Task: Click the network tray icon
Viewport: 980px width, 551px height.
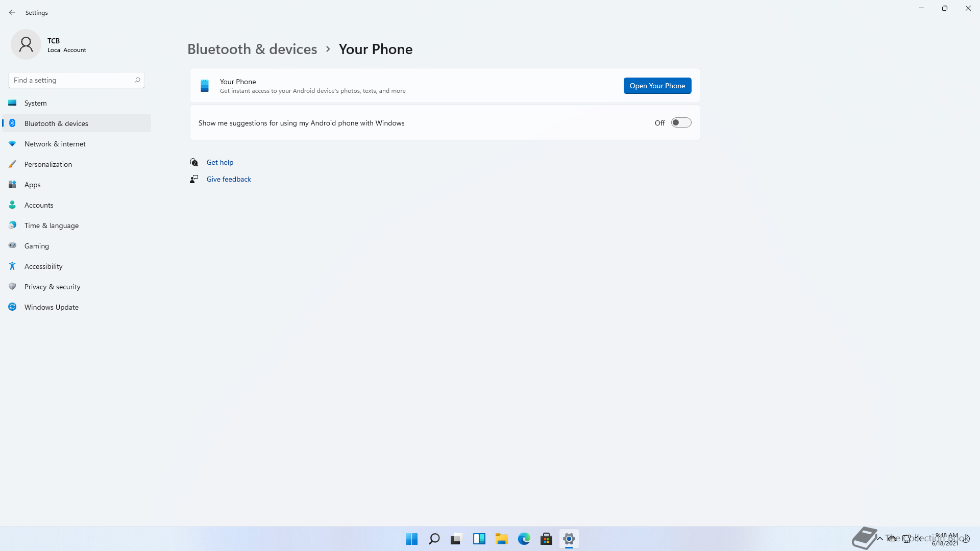Action: click(x=906, y=539)
